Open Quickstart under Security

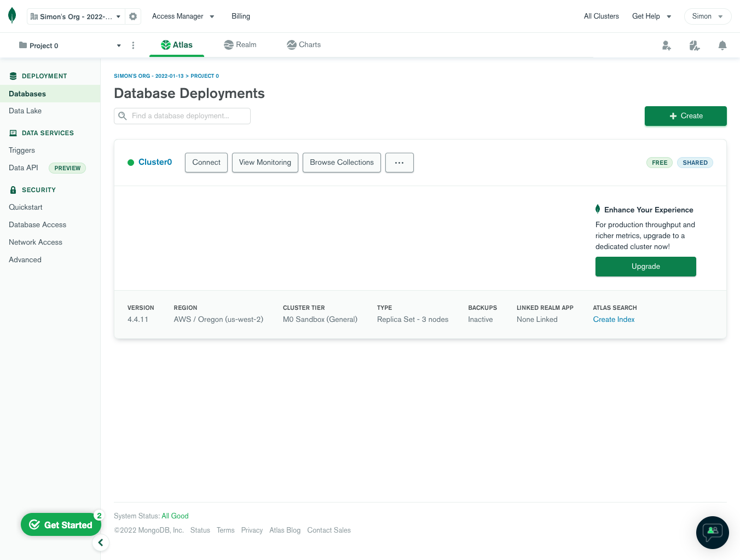pyautogui.click(x=26, y=207)
